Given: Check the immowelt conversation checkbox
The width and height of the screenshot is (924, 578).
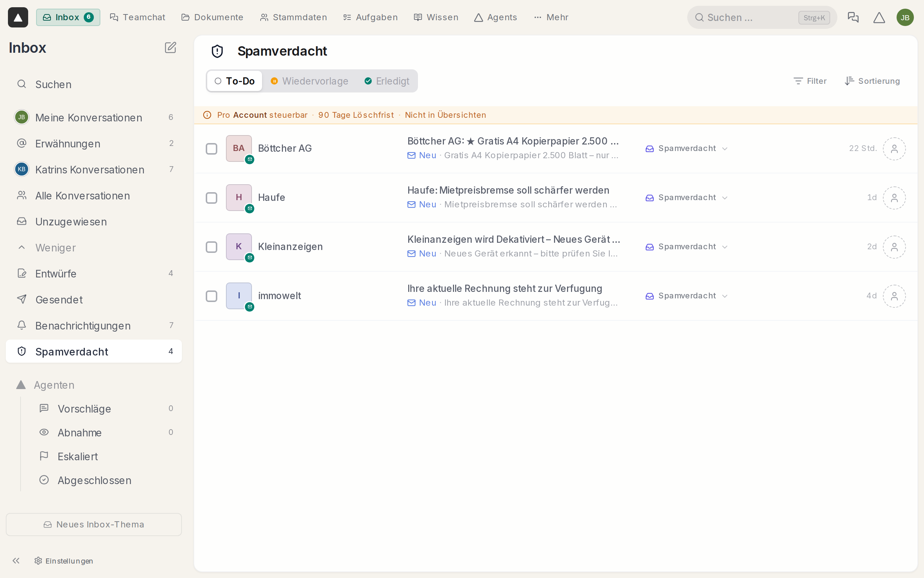Looking at the screenshot, I should pyautogui.click(x=212, y=296).
